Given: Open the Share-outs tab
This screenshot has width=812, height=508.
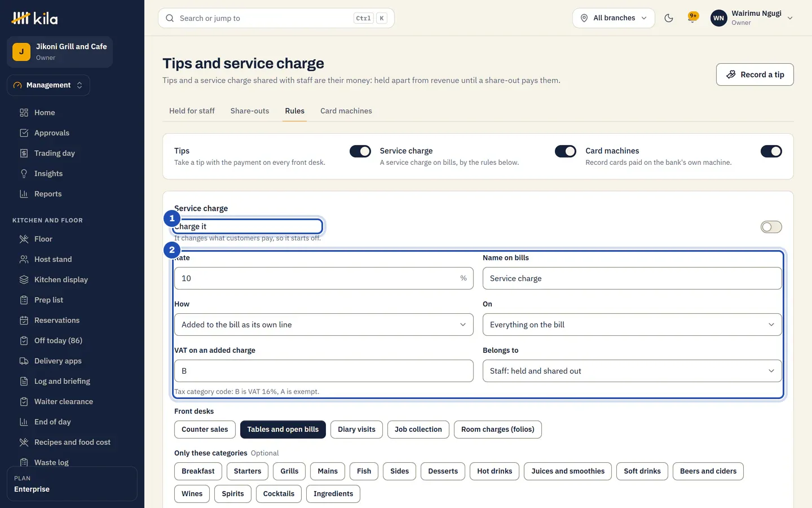Looking at the screenshot, I should 250,111.
